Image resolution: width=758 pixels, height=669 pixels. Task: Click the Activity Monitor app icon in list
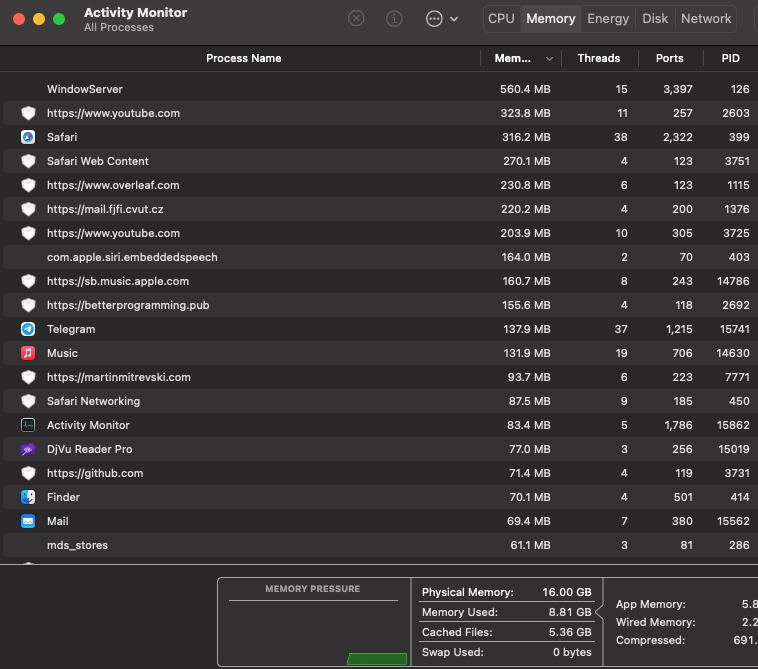[x=28, y=425]
